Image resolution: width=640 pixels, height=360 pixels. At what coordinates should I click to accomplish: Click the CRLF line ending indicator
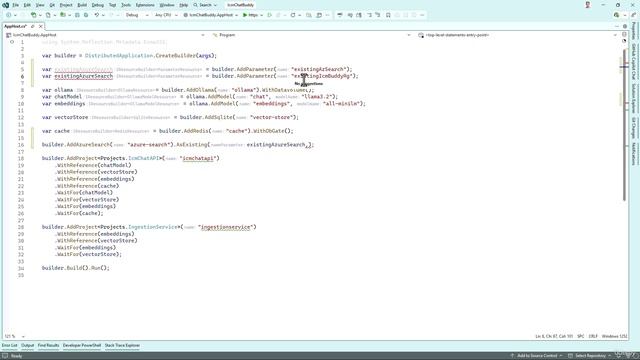[x=593, y=336]
